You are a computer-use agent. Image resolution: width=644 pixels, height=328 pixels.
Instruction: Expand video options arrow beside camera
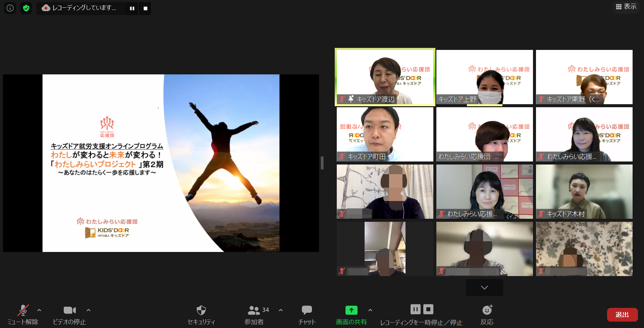[x=89, y=310]
